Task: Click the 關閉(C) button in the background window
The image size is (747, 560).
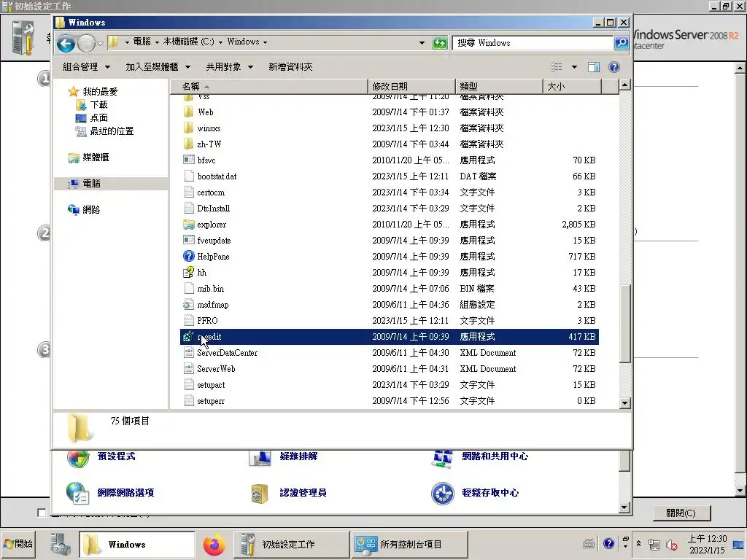Action: (681, 513)
